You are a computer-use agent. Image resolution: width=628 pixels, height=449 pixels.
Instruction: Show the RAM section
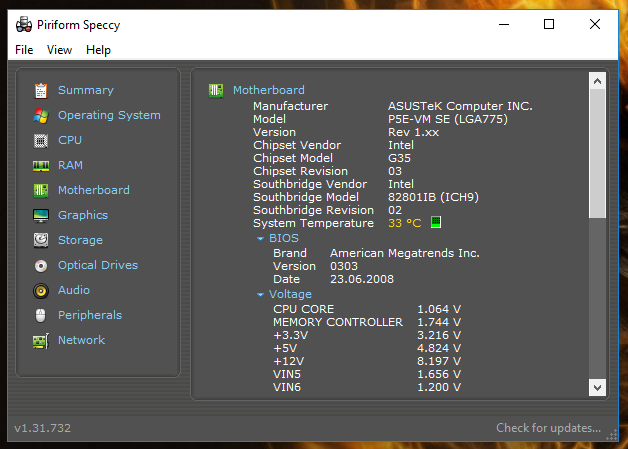pyautogui.click(x=70, y=165)
